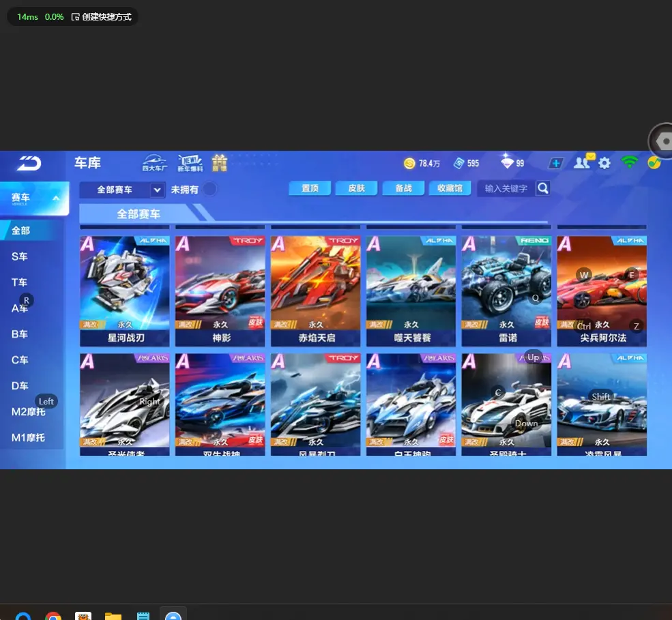
Task: Click the floating hexagon button at right edge
Action: [x=662, y=141]
